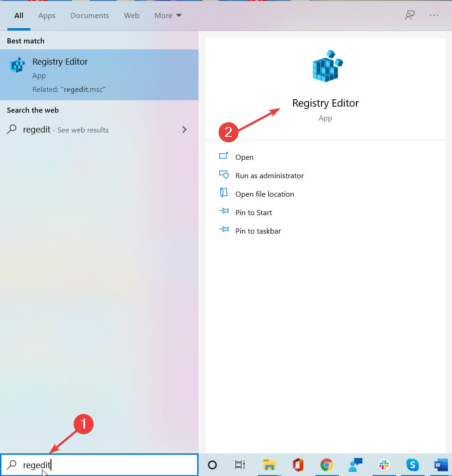Click Pin to Start
The image size is (452, 476).
pyautogui.click(x=254, y=213)
